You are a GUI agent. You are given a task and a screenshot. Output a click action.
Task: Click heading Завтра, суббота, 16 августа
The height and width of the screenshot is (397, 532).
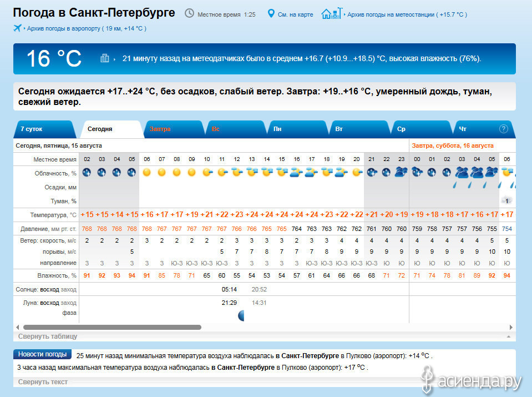click(x=453, y=145)
